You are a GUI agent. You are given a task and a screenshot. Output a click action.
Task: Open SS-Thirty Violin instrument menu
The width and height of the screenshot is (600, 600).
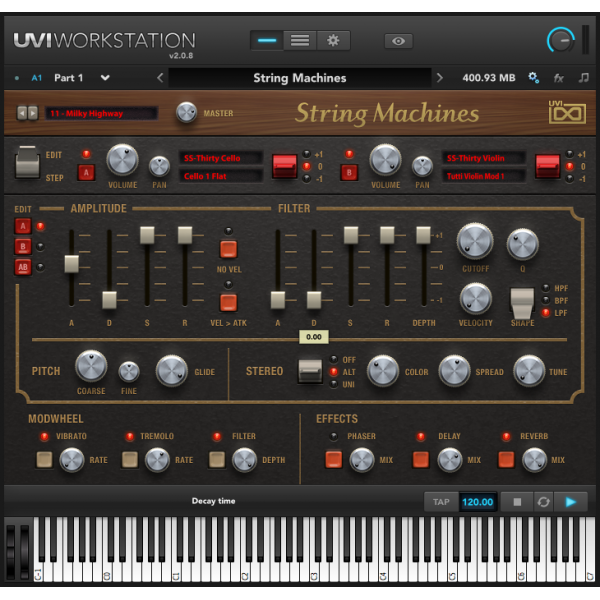pyautogui.click(x=484, y=158)
